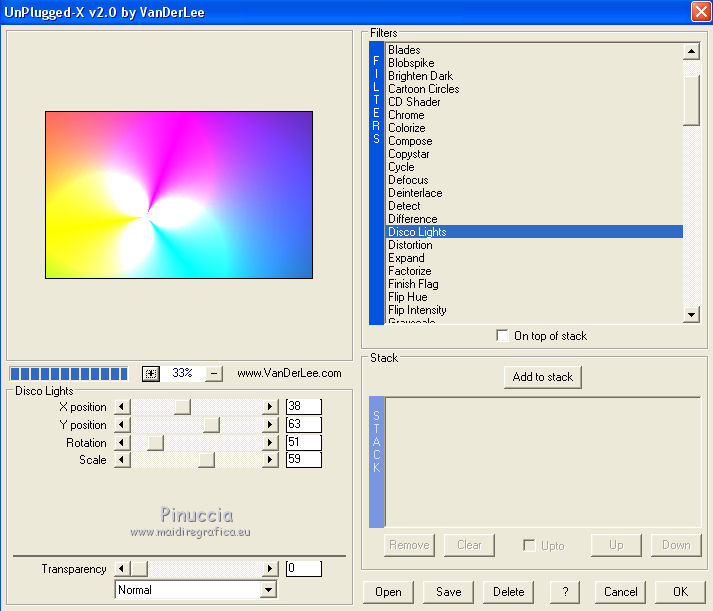
Task: Toggle the Upto checkbox
Action: pos(529,545)
